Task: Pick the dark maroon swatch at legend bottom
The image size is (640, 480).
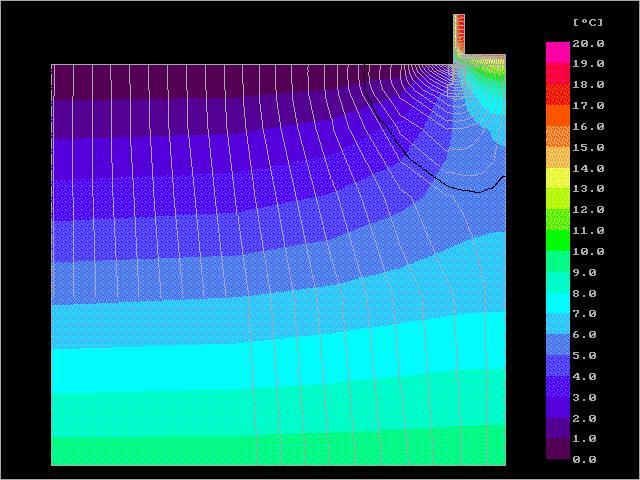Action: [x=558, y=449]
